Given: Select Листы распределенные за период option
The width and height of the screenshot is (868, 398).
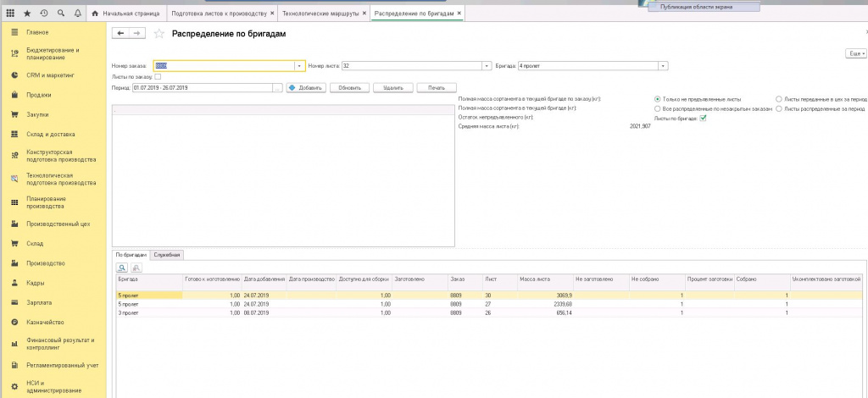Looking at the screenshot, I should coord(779,108).
